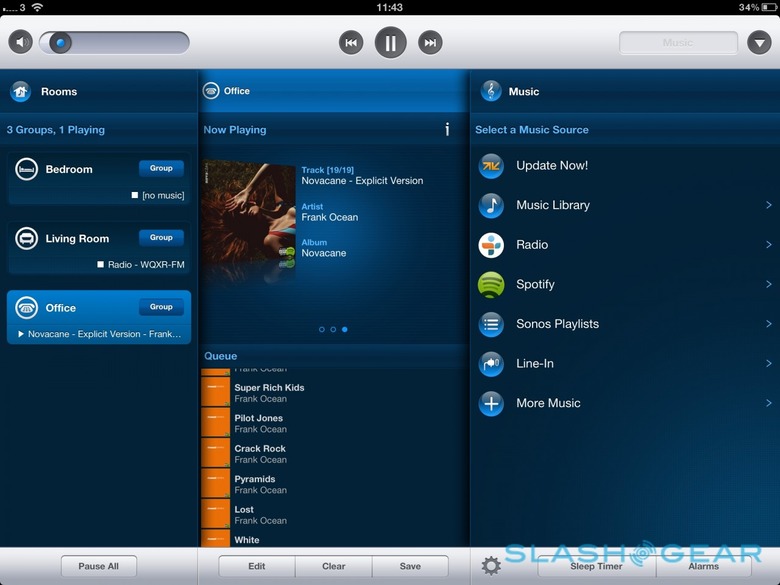This screenshot has height=585, width=780.
Task: Edit the queue
Action: [x=257, y=566]
